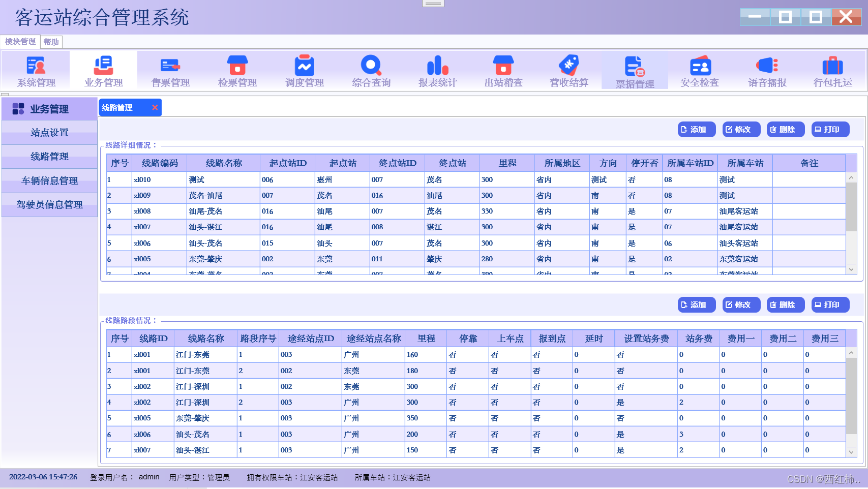Image resolution: width=868 pixels, height=489 pixels.
Task: Click 修改 button above 线路路段情况
Action: coord(741,305)
